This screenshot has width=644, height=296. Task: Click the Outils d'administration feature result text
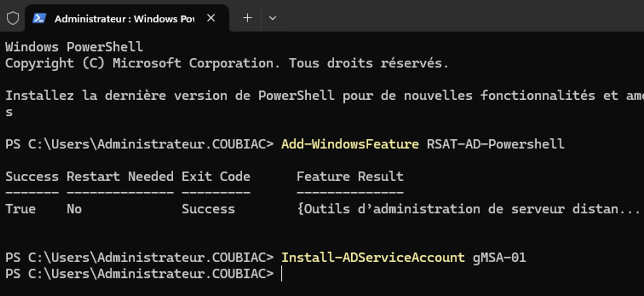click(468, 209)
